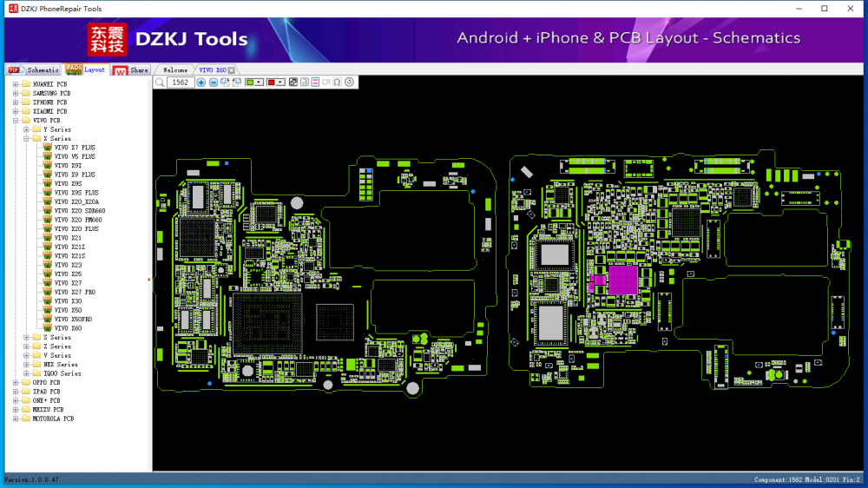This screenshot has height=488, width=868.
Task: Select the VIVO X60 document tab
Action: pyautogui.click(x=213, y=70)
